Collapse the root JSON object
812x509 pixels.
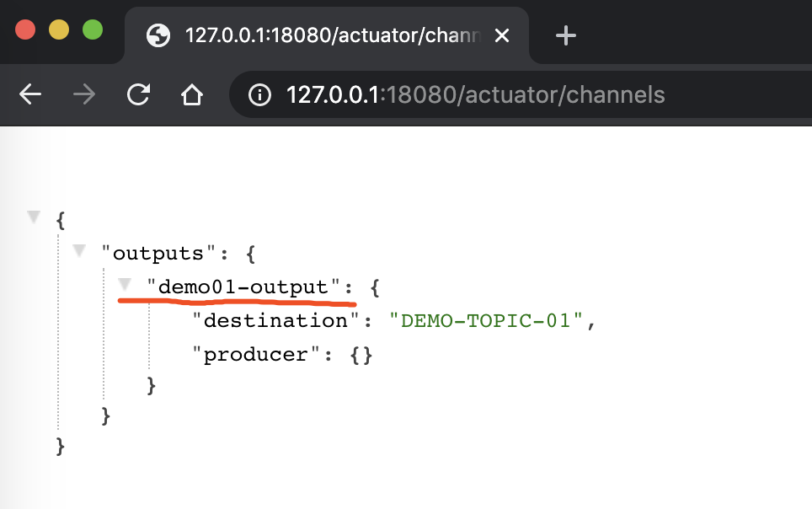click(x=34, y=217)
